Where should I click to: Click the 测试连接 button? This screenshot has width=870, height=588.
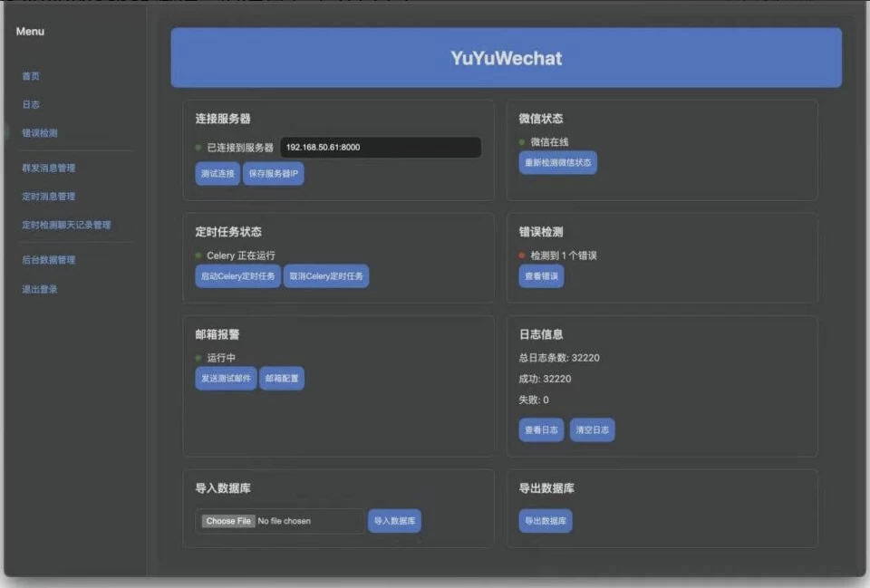point(217,174)
